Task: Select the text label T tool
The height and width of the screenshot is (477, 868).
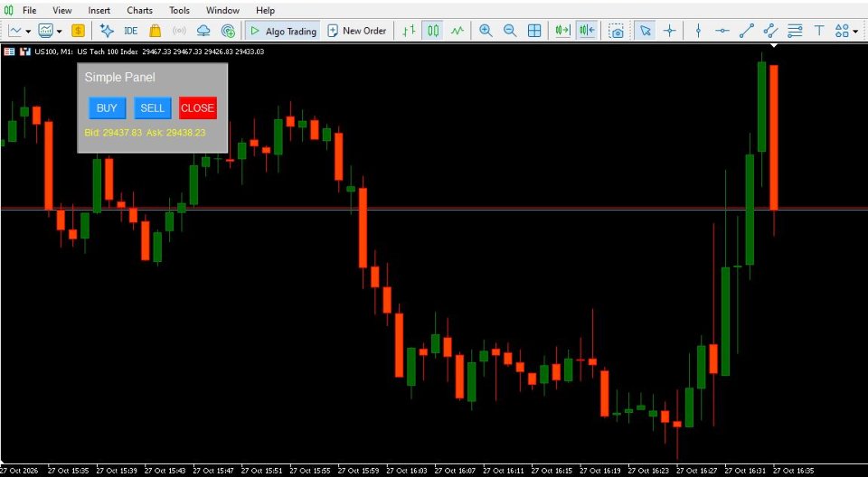Action: click(819, 31)
